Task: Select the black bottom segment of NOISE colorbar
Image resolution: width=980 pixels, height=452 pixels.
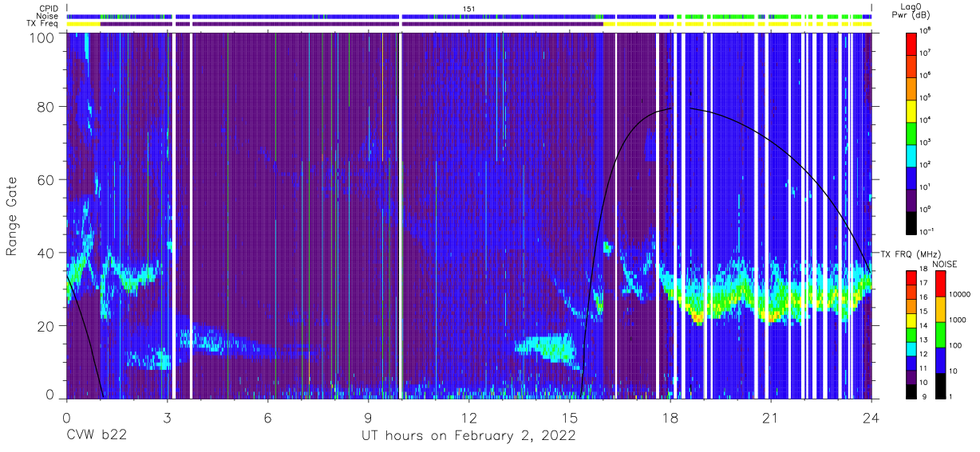Action: tap(940, 384)
